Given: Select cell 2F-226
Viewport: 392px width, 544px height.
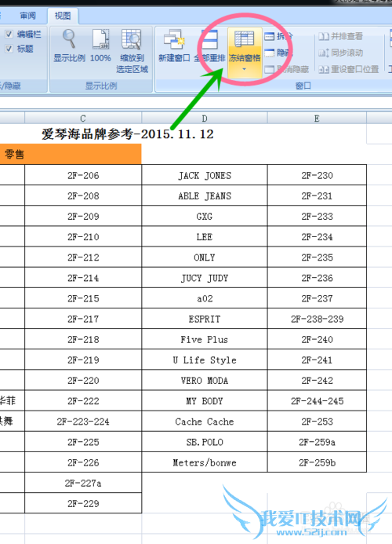Looking at the screenshot, I should coord(83,462).
